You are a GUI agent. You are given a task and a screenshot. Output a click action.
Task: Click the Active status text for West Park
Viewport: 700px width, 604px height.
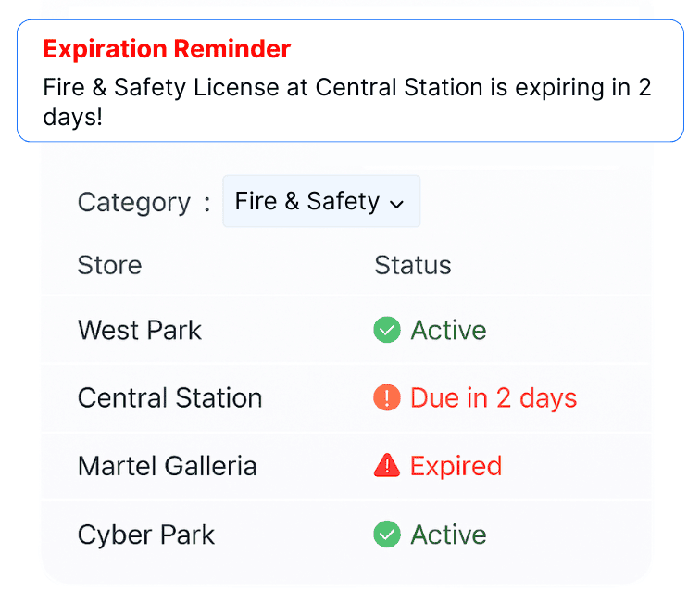point(448,330)
